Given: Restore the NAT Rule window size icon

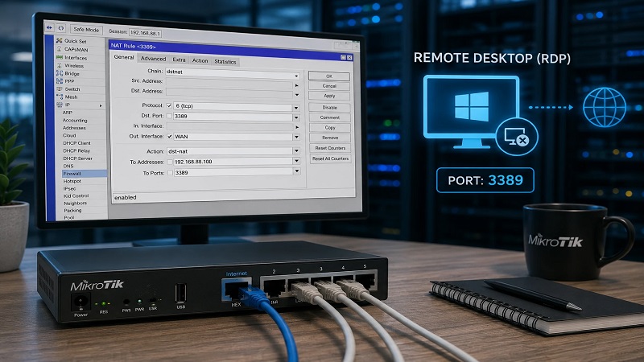Looking at the screenshot, I should pos(344,57).
